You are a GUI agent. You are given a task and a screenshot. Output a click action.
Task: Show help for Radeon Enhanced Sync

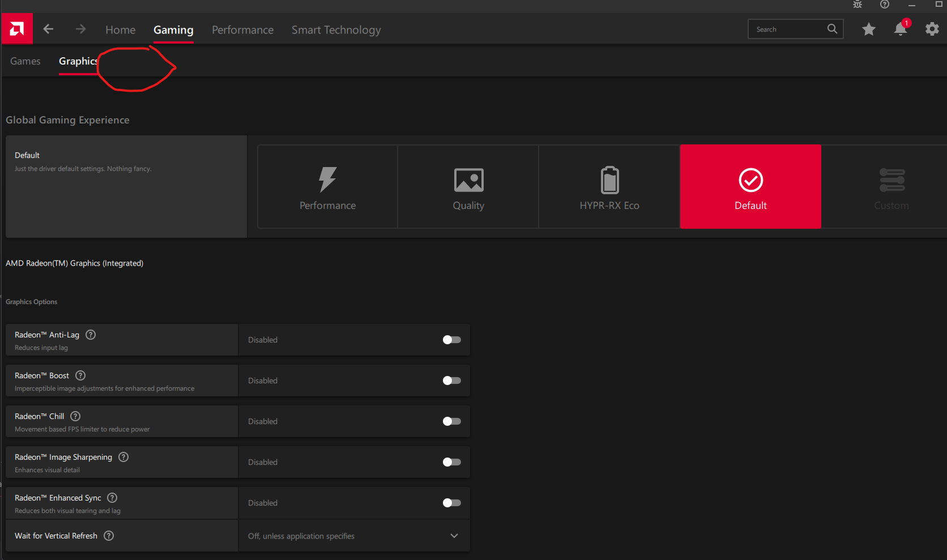112,498
